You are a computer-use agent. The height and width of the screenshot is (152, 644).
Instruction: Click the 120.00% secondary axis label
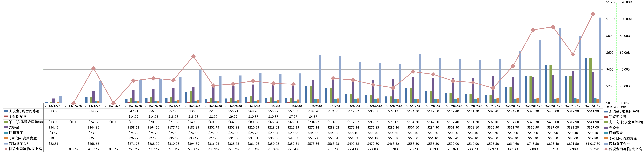click(x=626, y=2)
